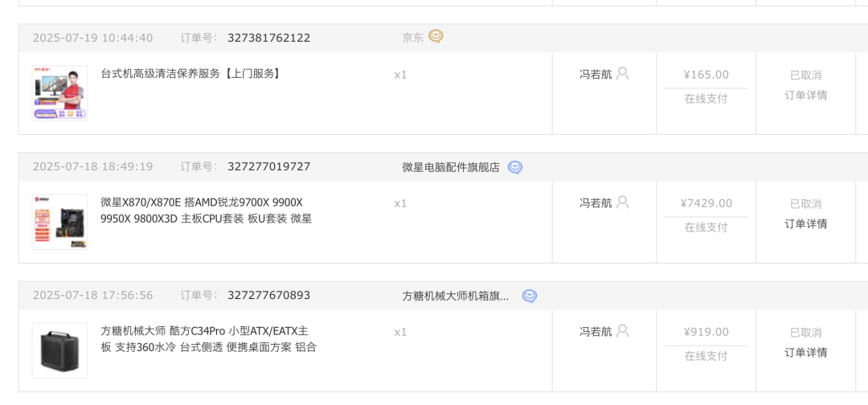Open the desktop cleaning service product thumbnail
The height and width of the screenshot is (405, 868).
tap(59, 93)
